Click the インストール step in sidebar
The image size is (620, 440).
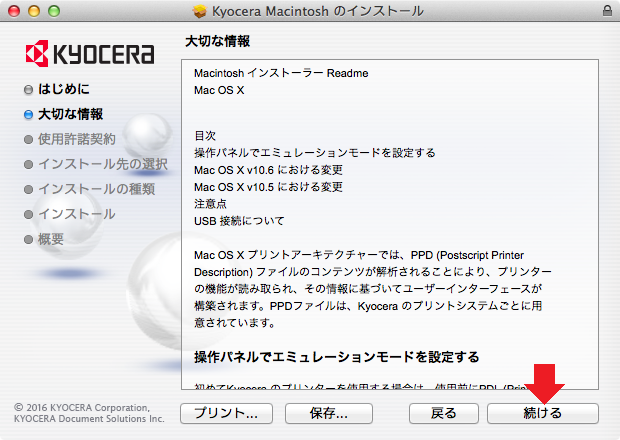(77, 214)
